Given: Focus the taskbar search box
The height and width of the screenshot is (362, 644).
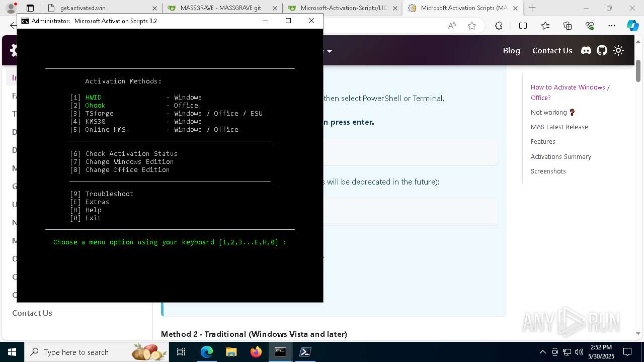Looking at the screenshot, I should pyautogui.click(x=98, y=352).
